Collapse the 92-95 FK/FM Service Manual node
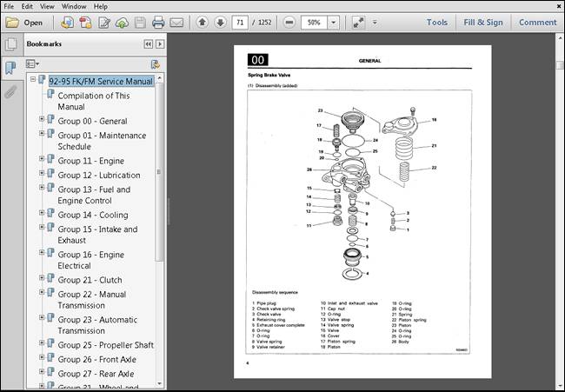The width and height of the screenshot is (565, 392). 33,78
